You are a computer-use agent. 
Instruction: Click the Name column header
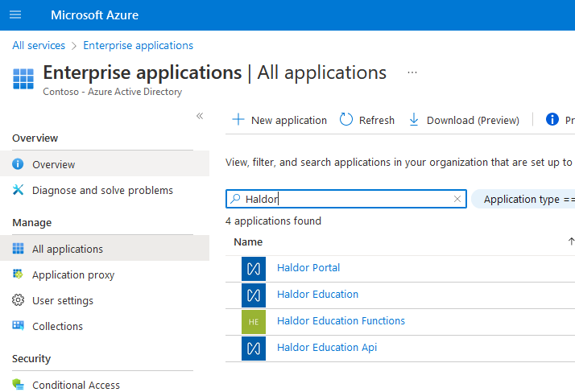coord(248,242)
